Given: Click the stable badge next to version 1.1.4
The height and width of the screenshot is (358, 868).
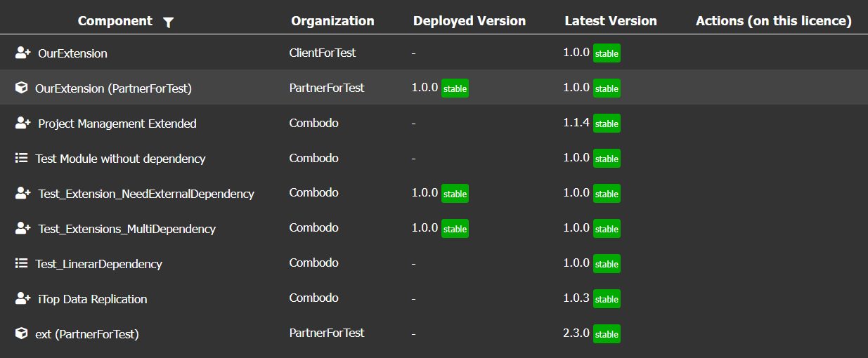Looking at the screenshot, I should 607,124.
